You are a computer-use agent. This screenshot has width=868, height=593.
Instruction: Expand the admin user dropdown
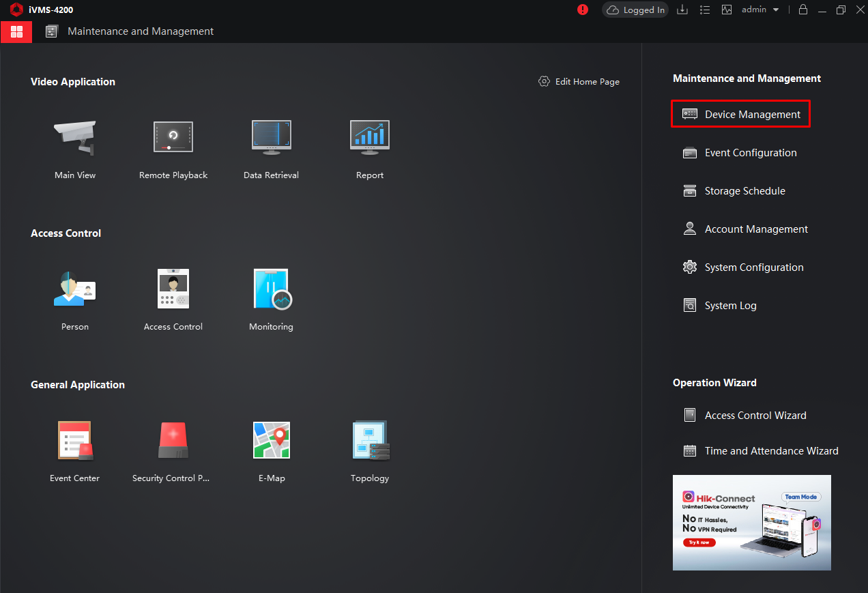click(x=760, y=10)
